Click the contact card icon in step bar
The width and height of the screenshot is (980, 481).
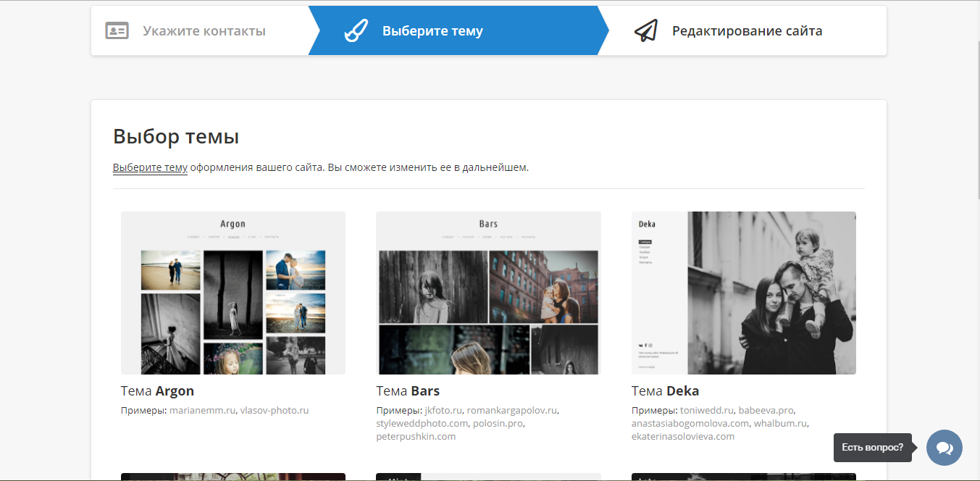117,31
